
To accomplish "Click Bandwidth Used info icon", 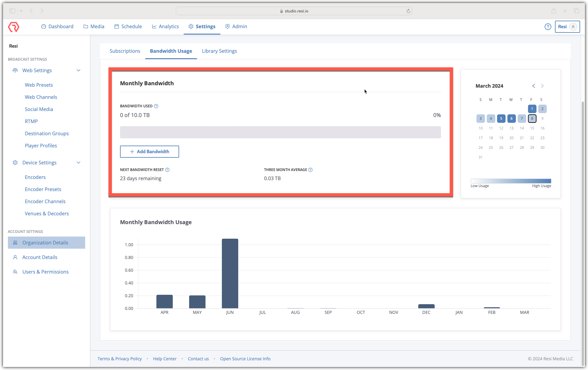I will tap(156, 106).
